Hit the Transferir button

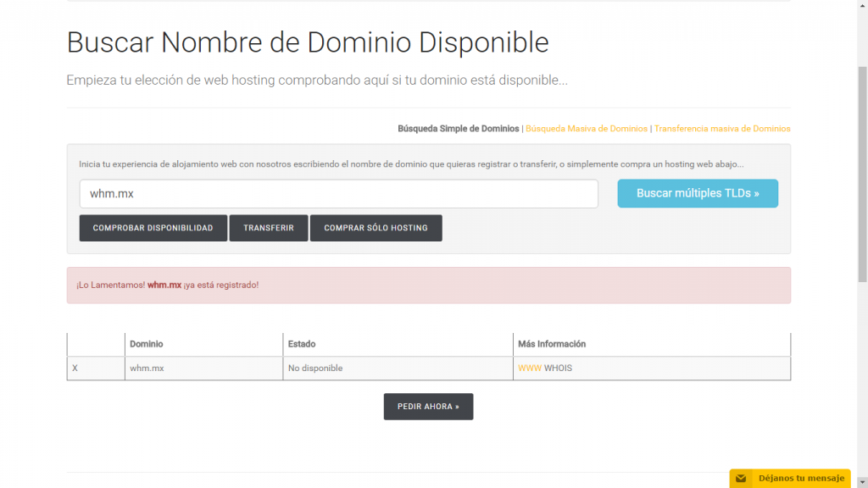(x=269, y=229)
